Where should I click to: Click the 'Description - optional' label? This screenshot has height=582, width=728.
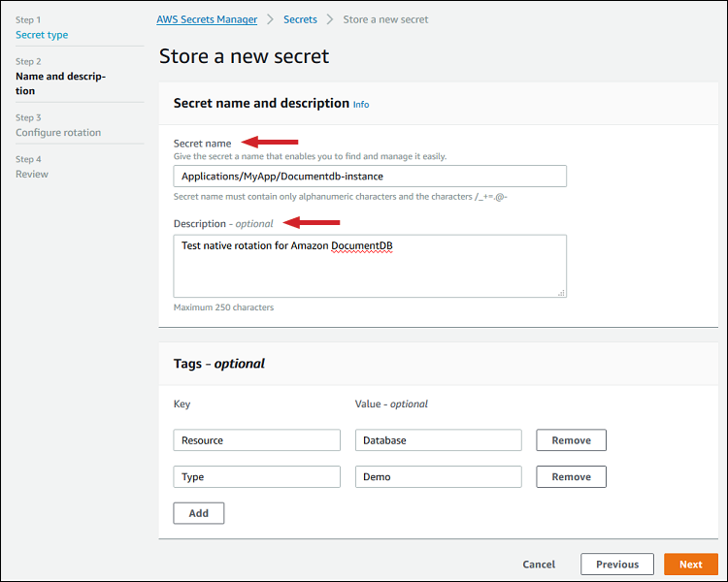tap(223, 224)
